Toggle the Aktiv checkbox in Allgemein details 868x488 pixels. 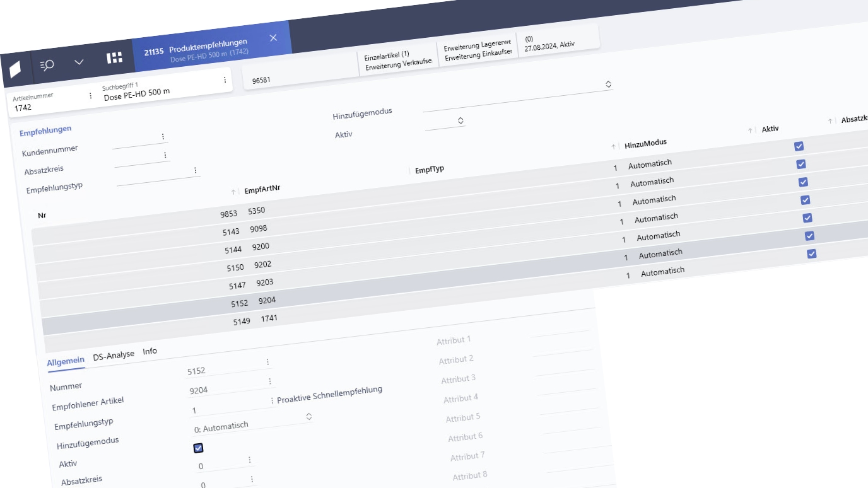point(199,448)
